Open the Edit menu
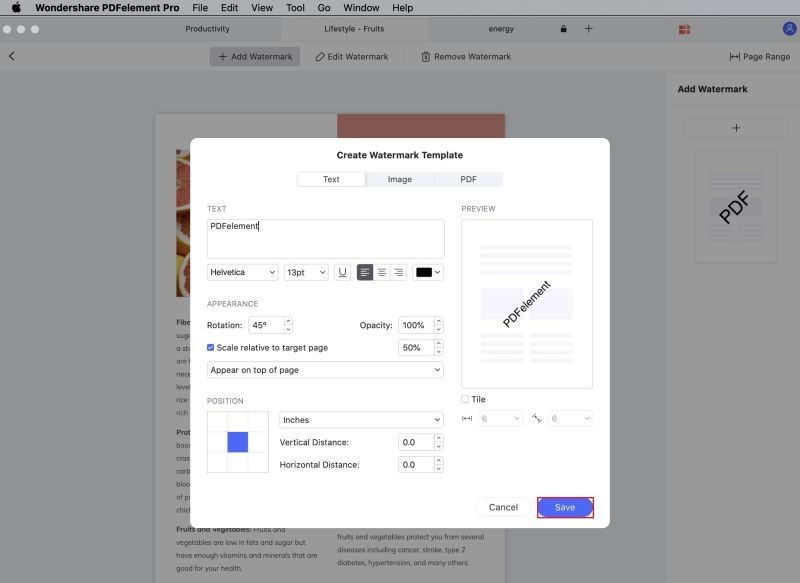Viewport: 800px width, 583px height. pos(229,8)
